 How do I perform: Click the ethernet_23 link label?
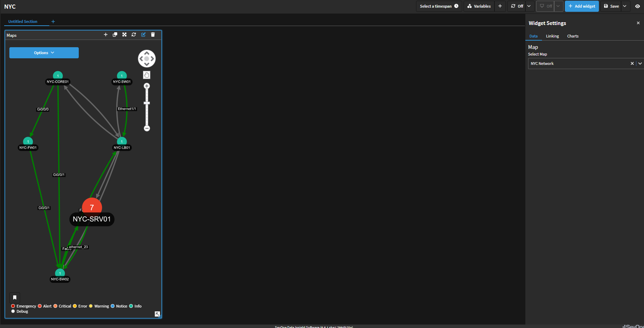(78, 247)
